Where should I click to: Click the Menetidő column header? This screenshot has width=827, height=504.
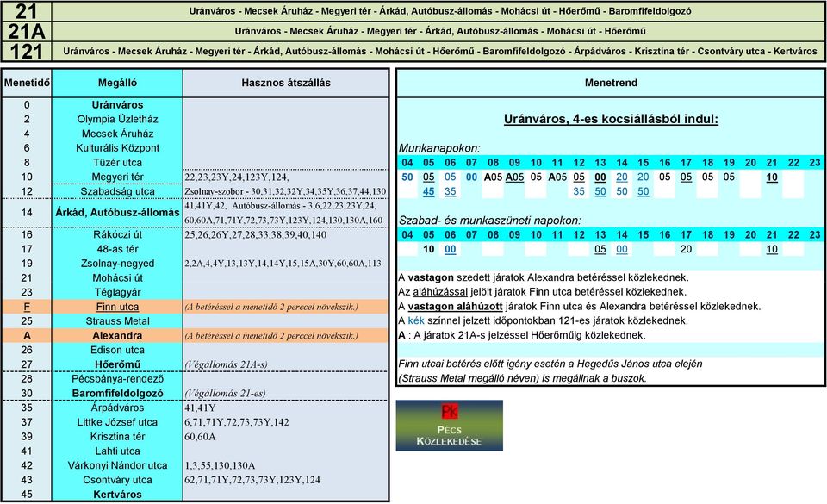(27, 83)
